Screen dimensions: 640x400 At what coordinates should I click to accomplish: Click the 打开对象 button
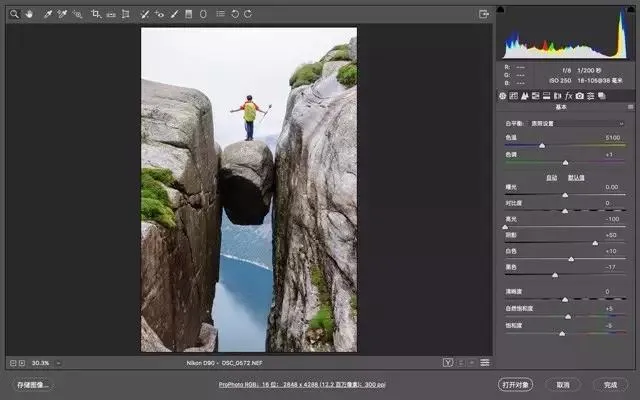pyautogui.click(x=516, y=385)
